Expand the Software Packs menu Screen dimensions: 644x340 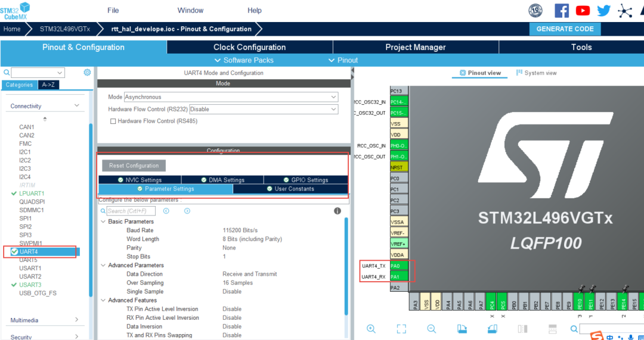point(244,60)
